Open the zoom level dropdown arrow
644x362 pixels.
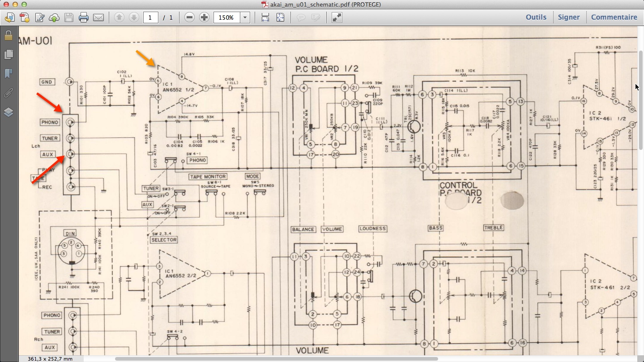click(x=245, y=17)
